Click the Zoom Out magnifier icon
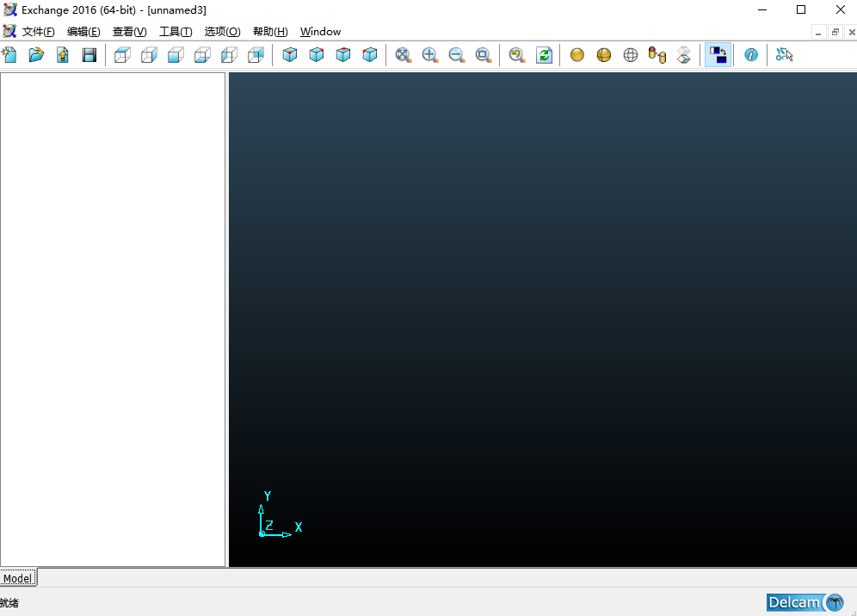Image resolution: width=857 pixels, height=616 pixels. click(x=456, y=55)
